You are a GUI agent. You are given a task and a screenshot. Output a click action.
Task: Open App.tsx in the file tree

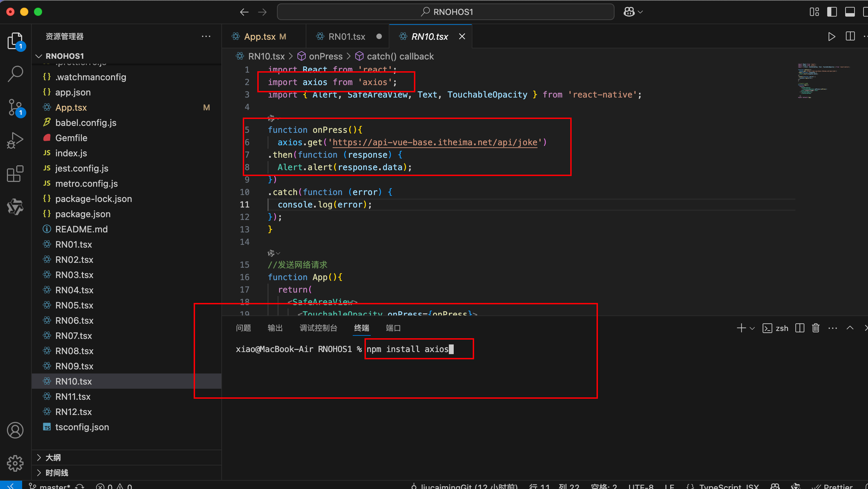[127, 107]
